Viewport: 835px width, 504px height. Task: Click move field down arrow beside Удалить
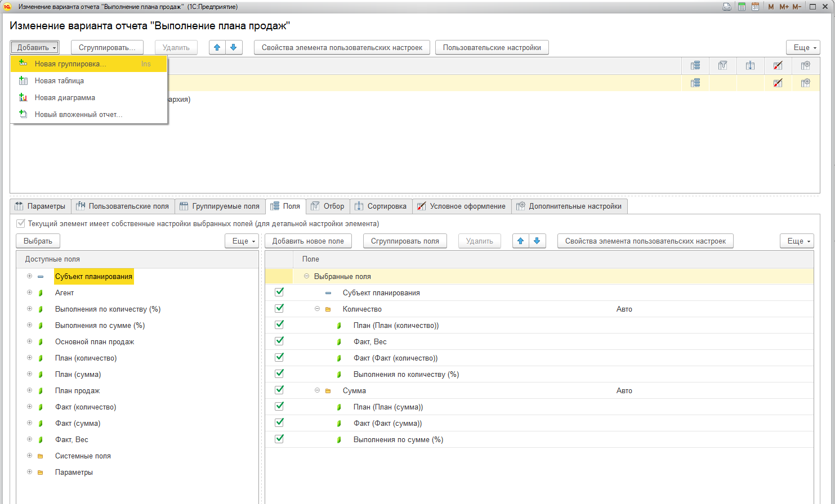click(x=537, y=241)
